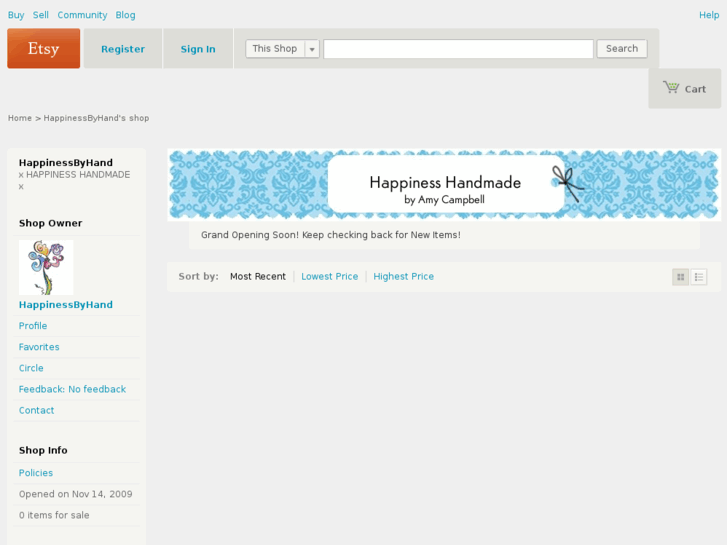Open the Help link
Screen dimensions: 727x545
pyautogui.click(x=709, y=15)
